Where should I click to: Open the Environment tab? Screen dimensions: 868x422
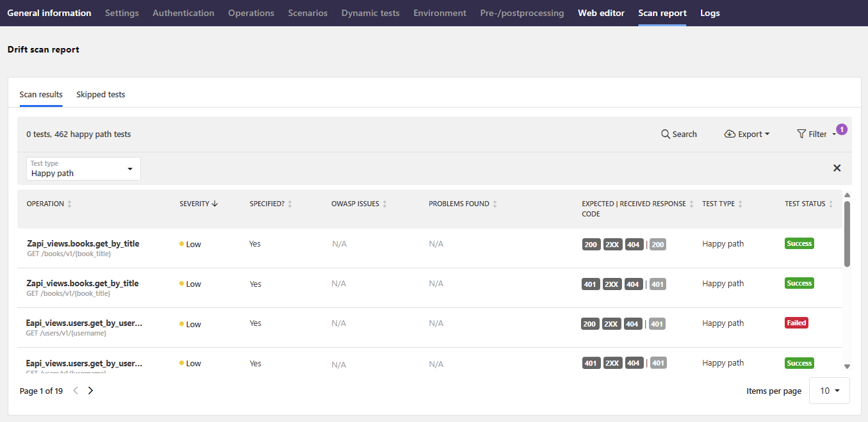point(440,13)
